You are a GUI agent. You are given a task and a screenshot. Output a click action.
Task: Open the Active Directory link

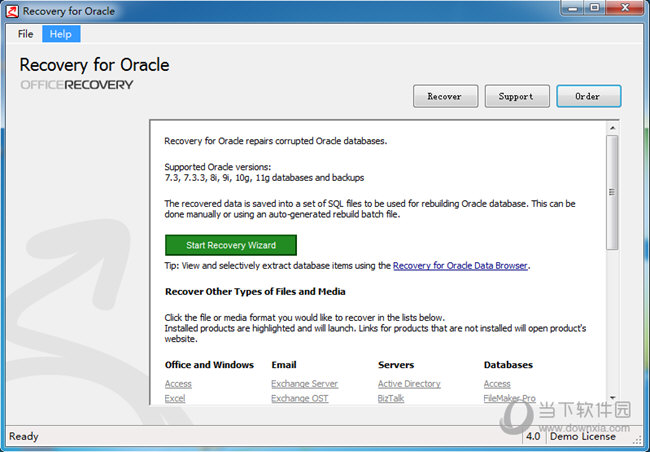409,384
